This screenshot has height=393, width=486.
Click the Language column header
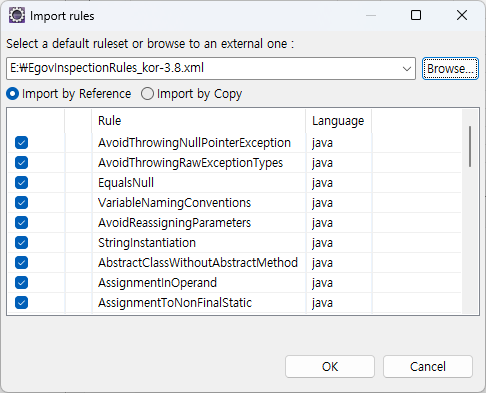pyautogui.click(x=338, y=121)
